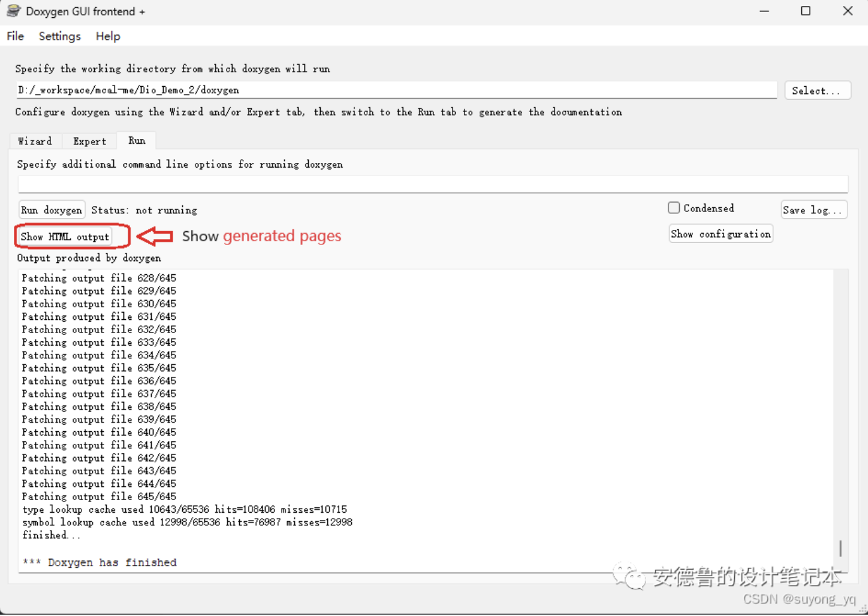Viewport: 868px width, 616px height.
Task: Click the 'type lookup cache used' log line
Action: click(184, 509)
